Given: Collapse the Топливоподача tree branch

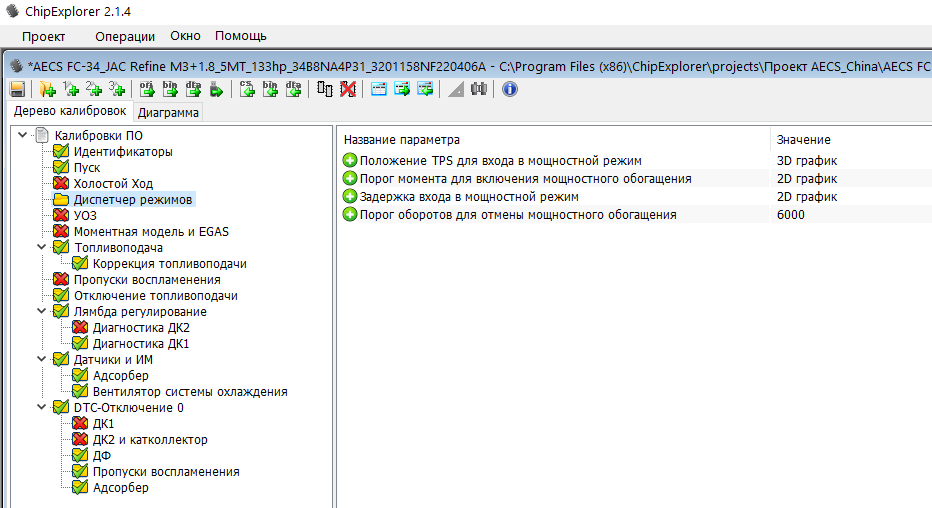Looking at the screenshot, I should pyautogui.click(x=41, y=248).
